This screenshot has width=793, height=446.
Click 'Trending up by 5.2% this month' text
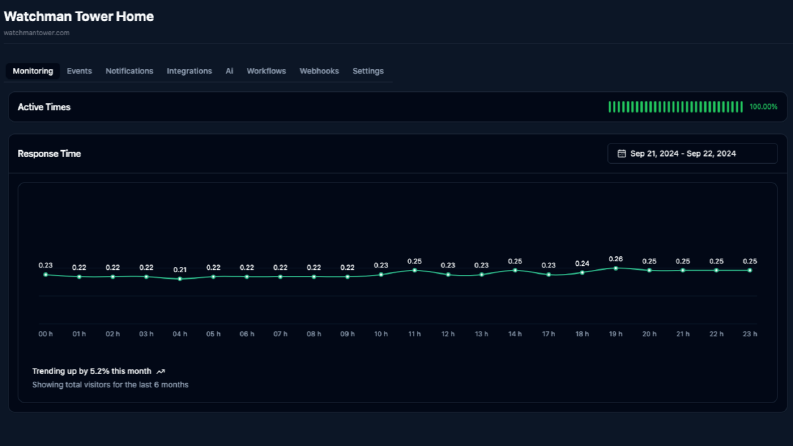(92, 371)
